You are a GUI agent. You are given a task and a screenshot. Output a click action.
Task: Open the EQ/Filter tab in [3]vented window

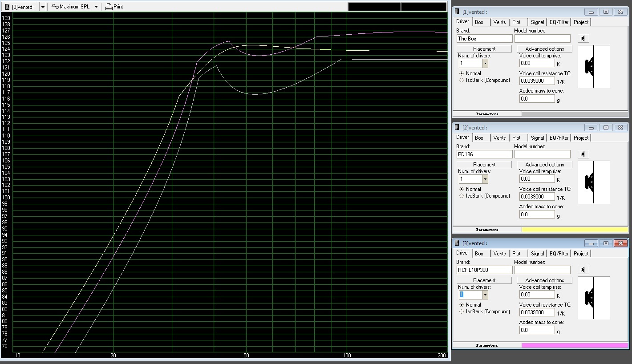pyautogui.click(x=559, y=254)
